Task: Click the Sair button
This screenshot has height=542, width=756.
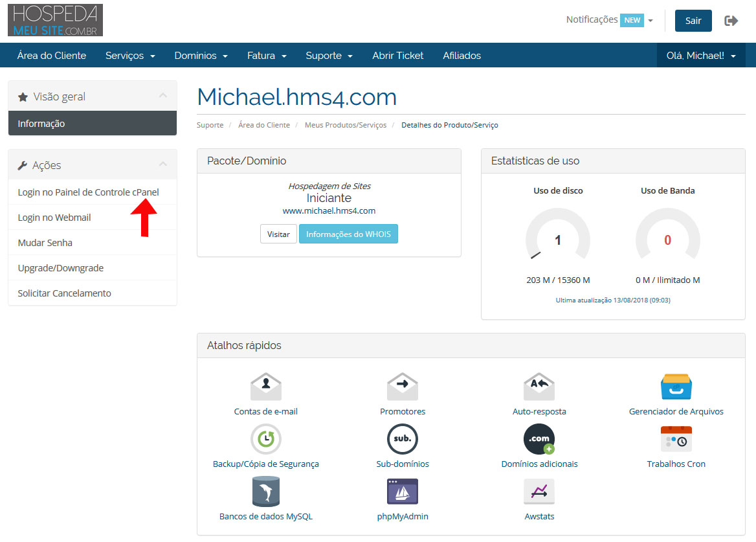Action: click(x=693, y=21)
